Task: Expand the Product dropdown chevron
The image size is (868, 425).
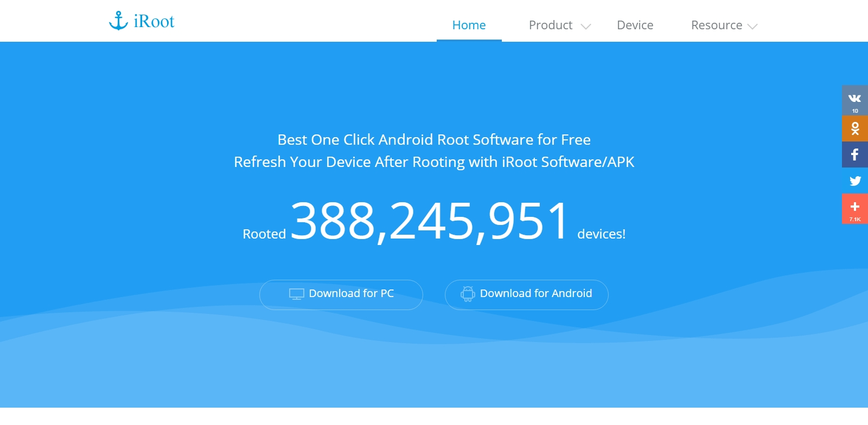Action: click(585, 27)
